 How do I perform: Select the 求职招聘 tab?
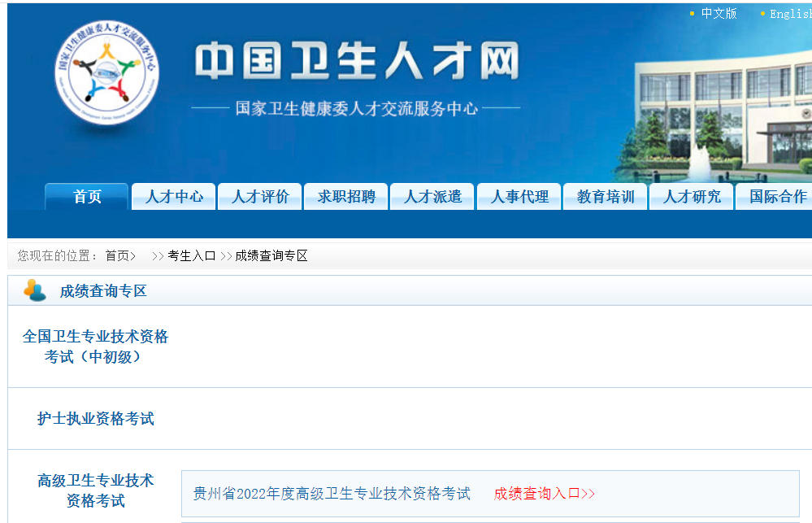pyautogui.click(x=346, y=197)
